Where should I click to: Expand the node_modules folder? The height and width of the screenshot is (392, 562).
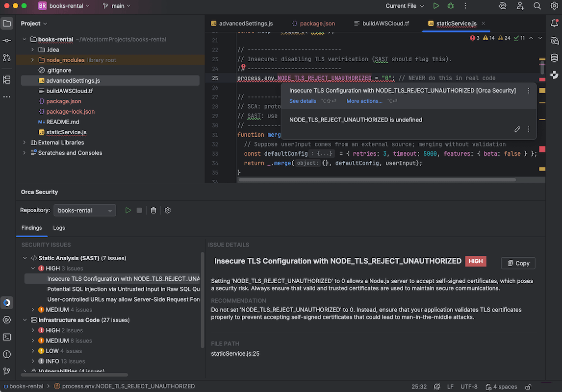coord(32,60)
